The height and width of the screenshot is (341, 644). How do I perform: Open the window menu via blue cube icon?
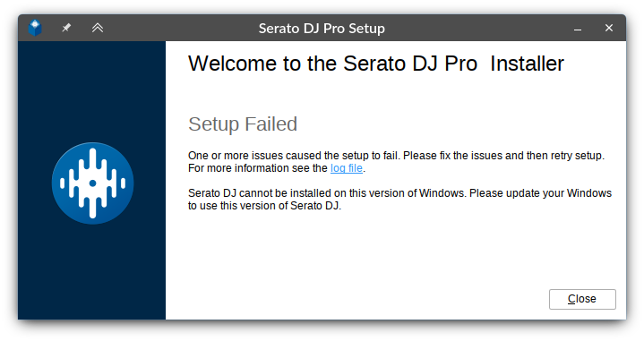35,28
